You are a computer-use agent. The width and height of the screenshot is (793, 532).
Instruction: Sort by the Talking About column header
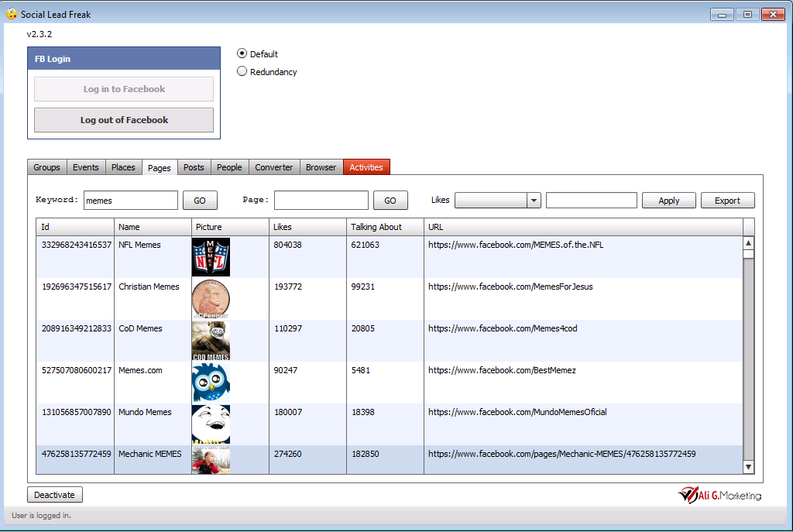(385, 227)
